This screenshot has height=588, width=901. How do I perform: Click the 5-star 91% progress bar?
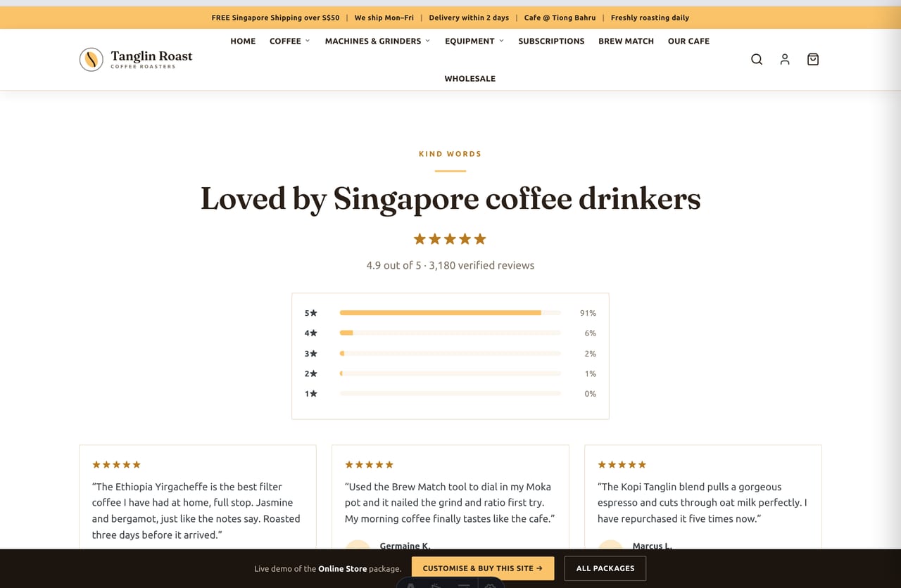click(450, 313)
